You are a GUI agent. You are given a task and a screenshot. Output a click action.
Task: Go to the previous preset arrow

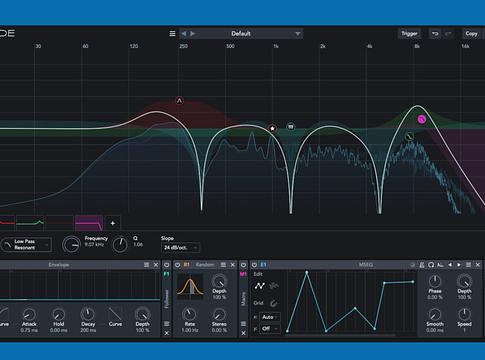[184, 34]
